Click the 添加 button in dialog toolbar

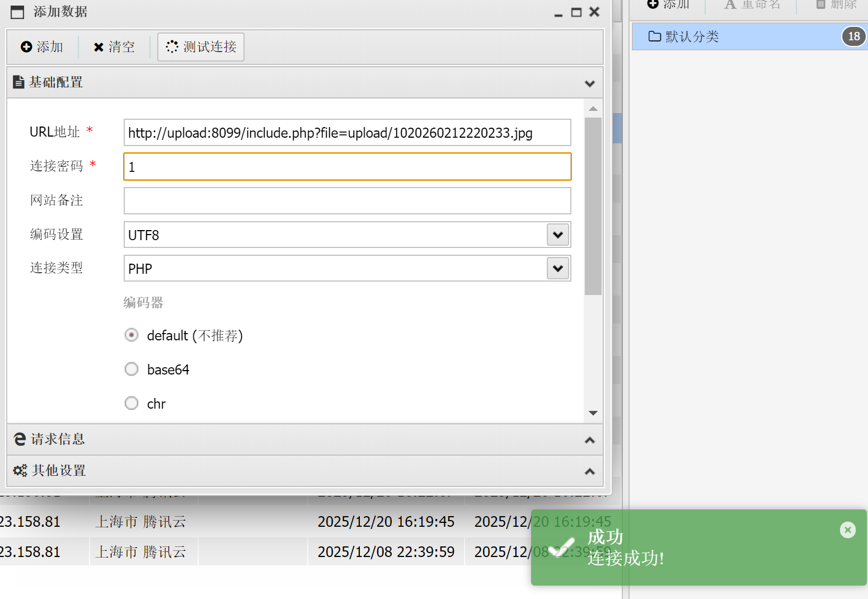pos(42,47)
